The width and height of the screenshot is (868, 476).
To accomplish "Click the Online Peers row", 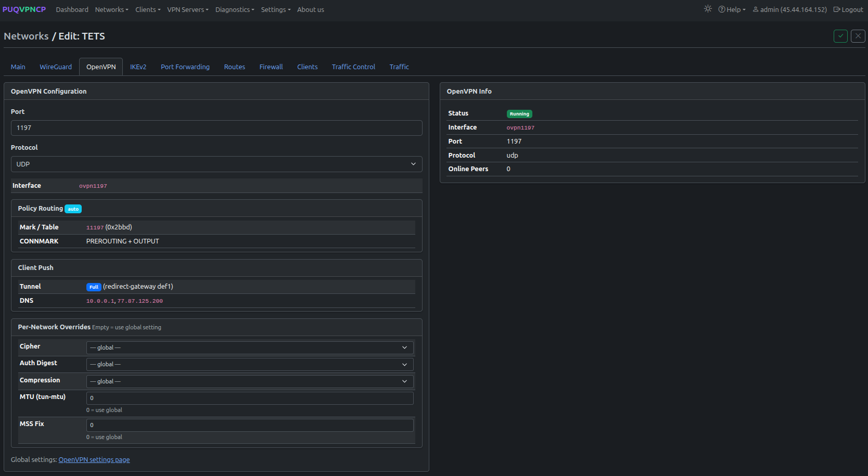I will click(x=653, y=169).
